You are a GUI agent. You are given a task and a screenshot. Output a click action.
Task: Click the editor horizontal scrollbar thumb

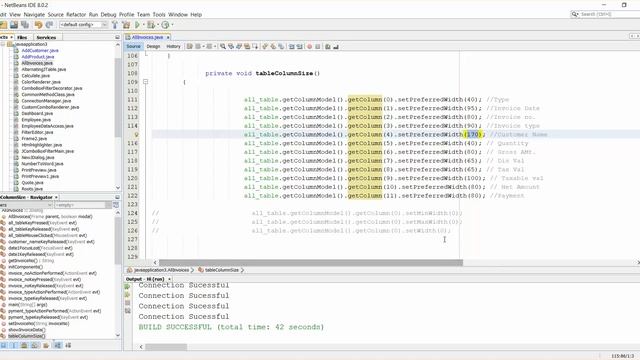pyautogui.click(x=311, y=262)
